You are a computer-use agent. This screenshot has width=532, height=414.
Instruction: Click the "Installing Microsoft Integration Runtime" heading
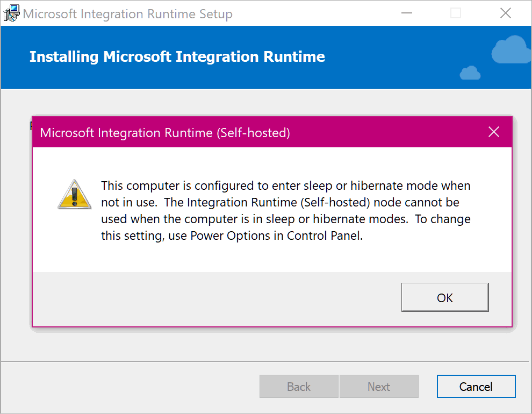click(x=177, y=57)
